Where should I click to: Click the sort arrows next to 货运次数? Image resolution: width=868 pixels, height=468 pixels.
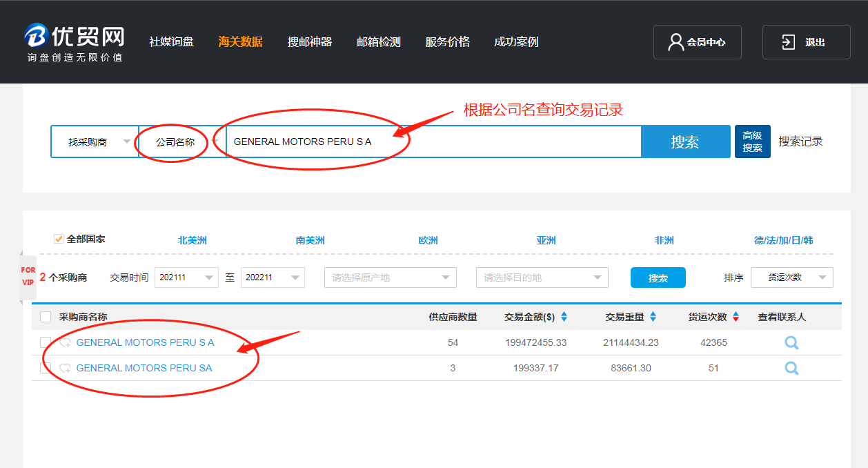click(x=736, y=317)
